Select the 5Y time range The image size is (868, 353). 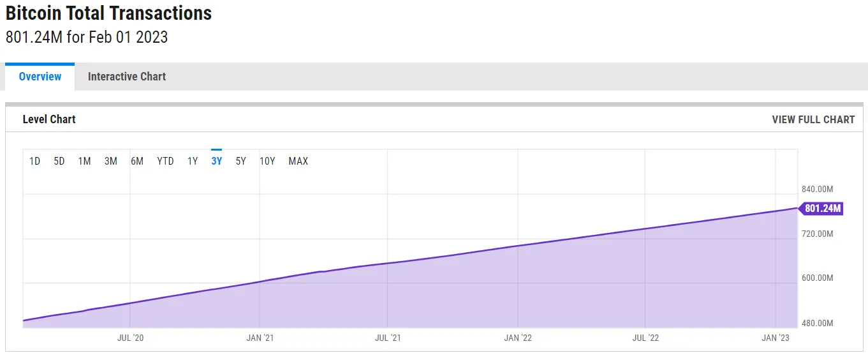[240, 161]
